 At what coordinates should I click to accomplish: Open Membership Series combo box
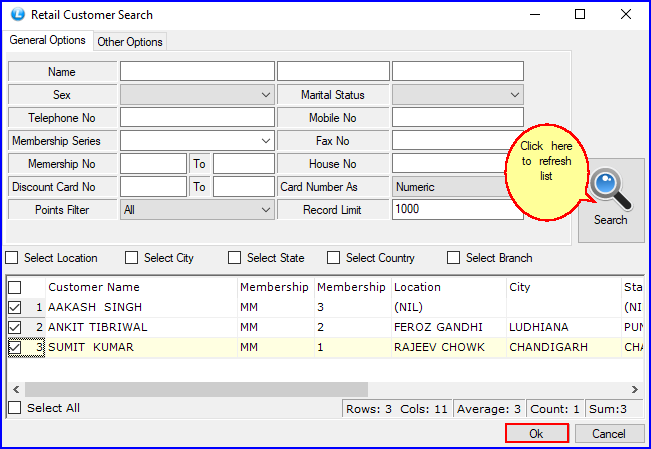click(x=197, y=141)
